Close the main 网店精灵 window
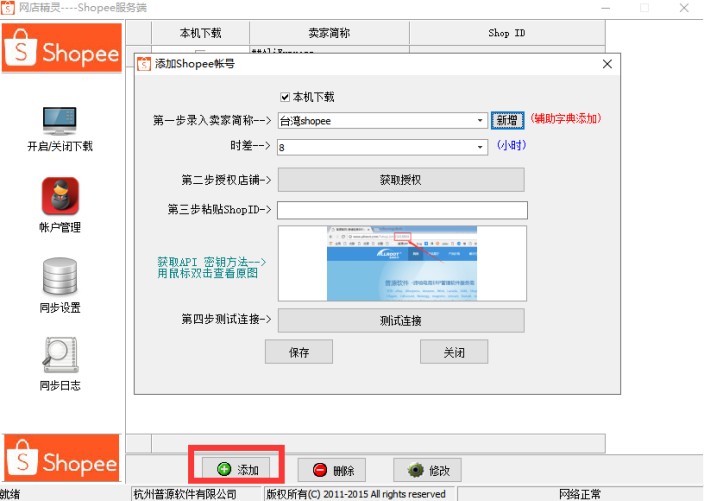This screenshot has height=501, width=705. point(684,8)
